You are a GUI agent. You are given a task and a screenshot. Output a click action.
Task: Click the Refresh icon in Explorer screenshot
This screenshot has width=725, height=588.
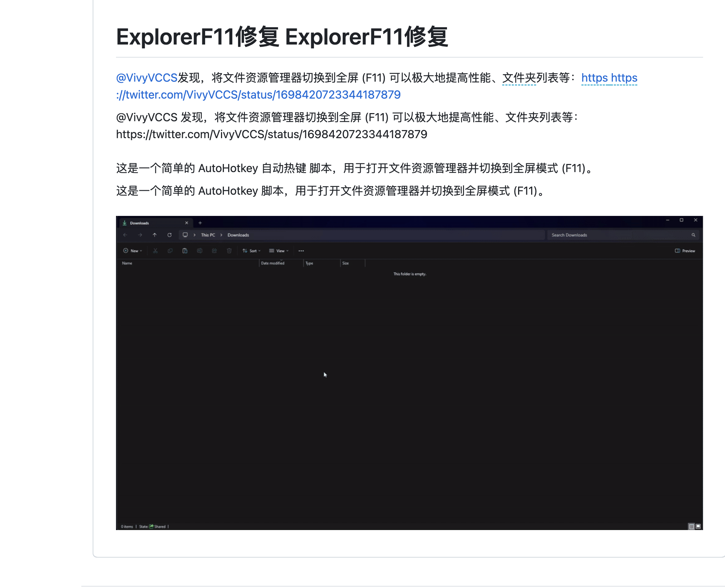[x=169, y=235]
